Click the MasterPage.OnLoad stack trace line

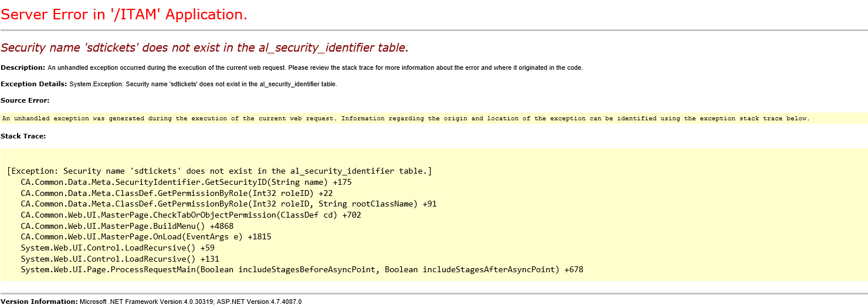click(146, 237)
